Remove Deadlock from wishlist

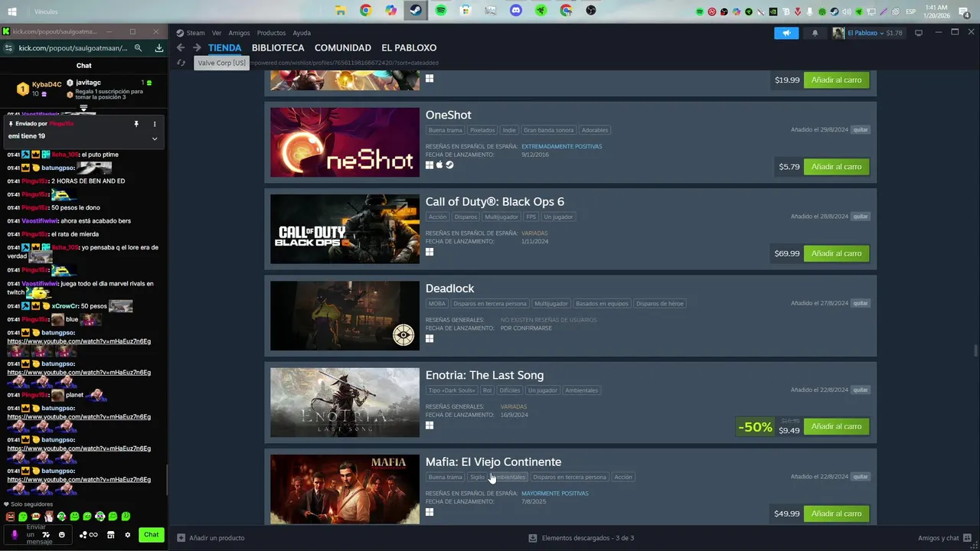pos(861,303)
